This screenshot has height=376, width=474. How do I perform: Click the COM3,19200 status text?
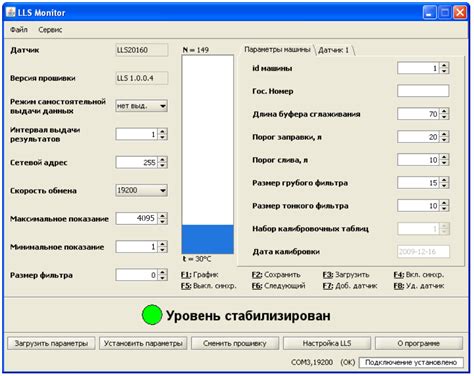[312, 362]
